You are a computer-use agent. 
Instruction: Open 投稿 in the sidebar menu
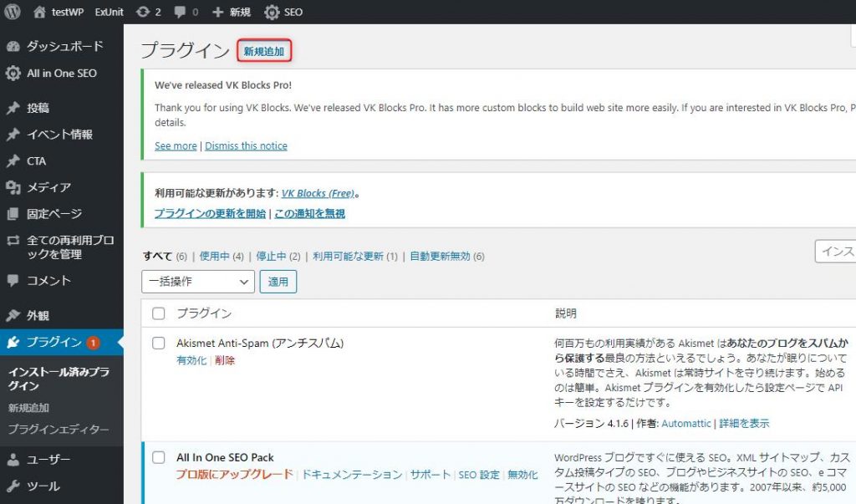[x=38, y=108]
